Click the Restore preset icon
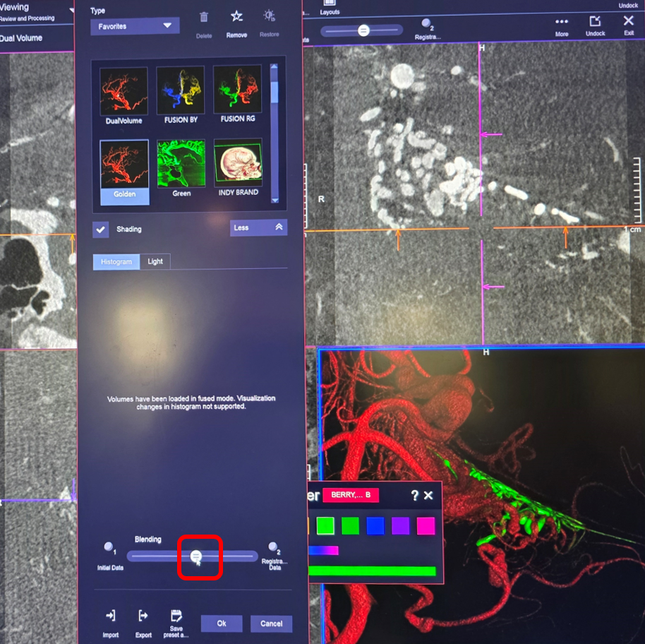 269,16
